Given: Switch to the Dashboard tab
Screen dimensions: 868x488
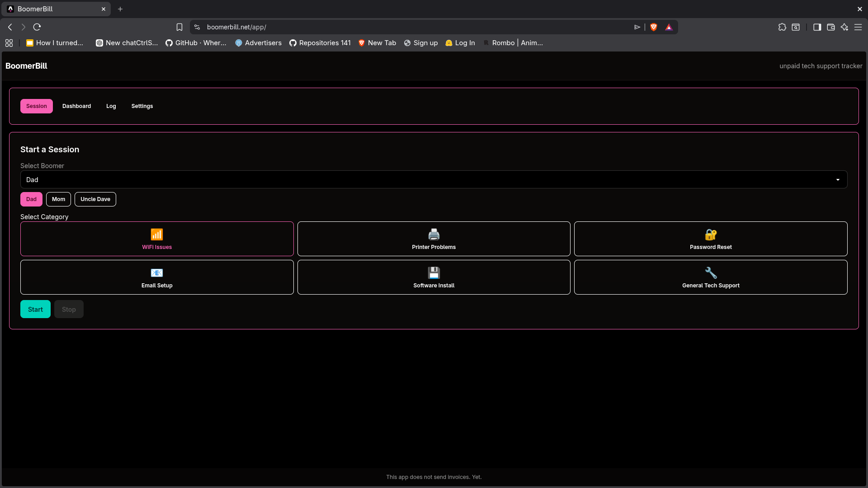Looking at the screenshot, I should (x=76, y=106).
